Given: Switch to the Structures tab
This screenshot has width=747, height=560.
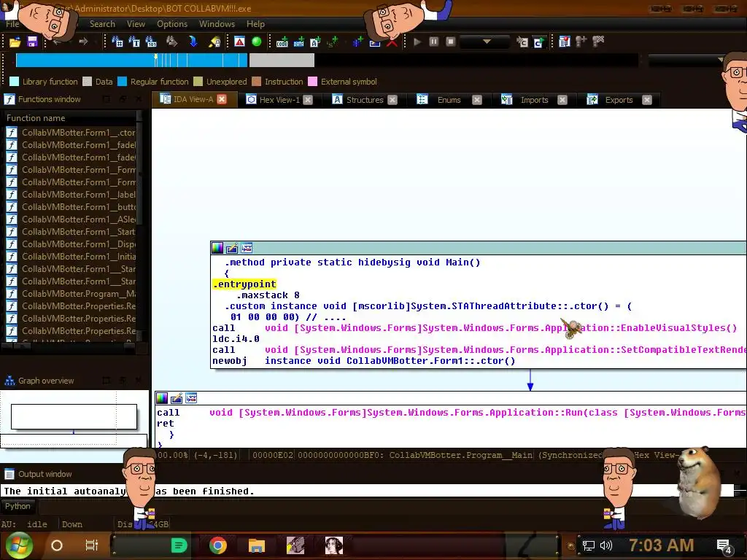Looking at the screenshot, I should (365, 99).
